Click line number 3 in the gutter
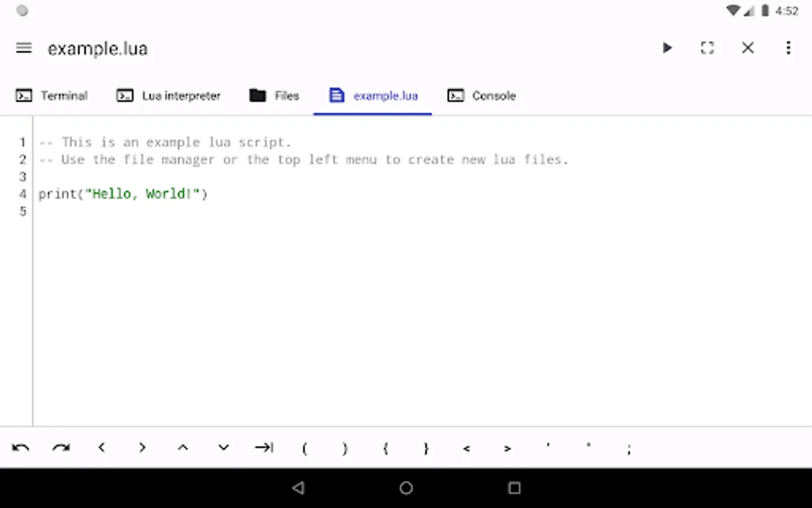812x508 pixels. [23, 177]
